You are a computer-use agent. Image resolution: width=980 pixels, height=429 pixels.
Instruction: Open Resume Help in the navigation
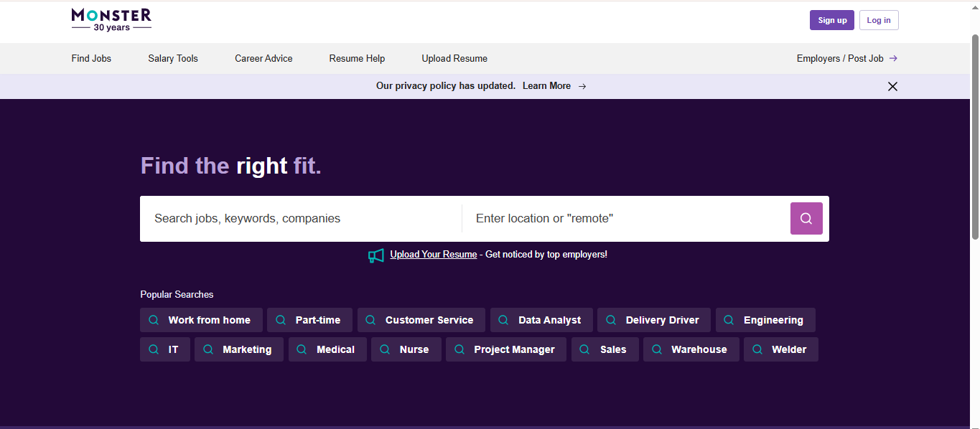357,59
